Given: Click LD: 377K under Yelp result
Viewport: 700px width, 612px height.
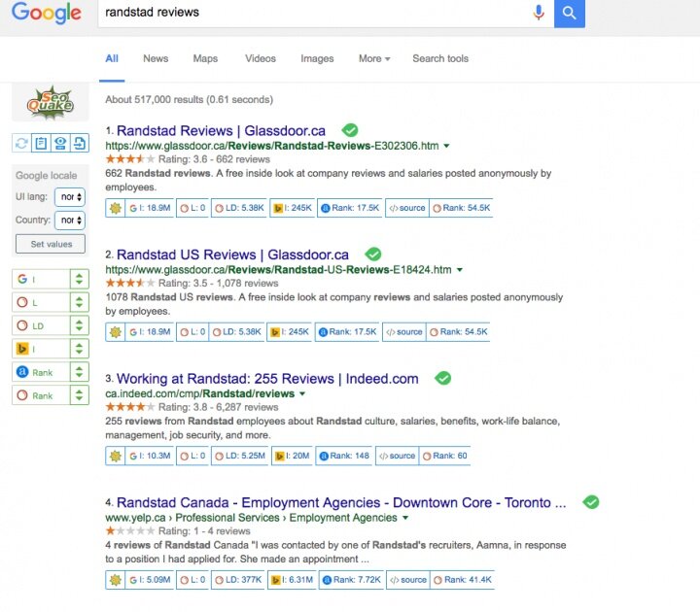Looking at the screenshot, I should point(238,580).
